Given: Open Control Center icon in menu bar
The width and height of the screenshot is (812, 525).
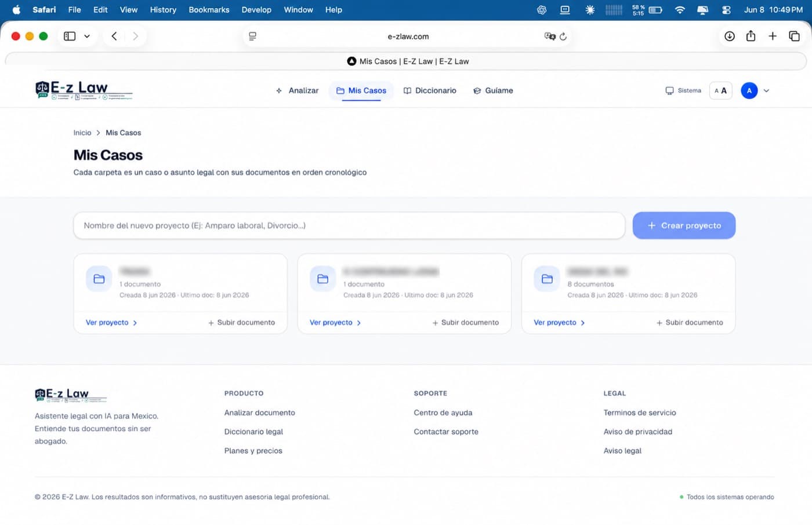Looking at the screenshot, I should click(726, 10).
